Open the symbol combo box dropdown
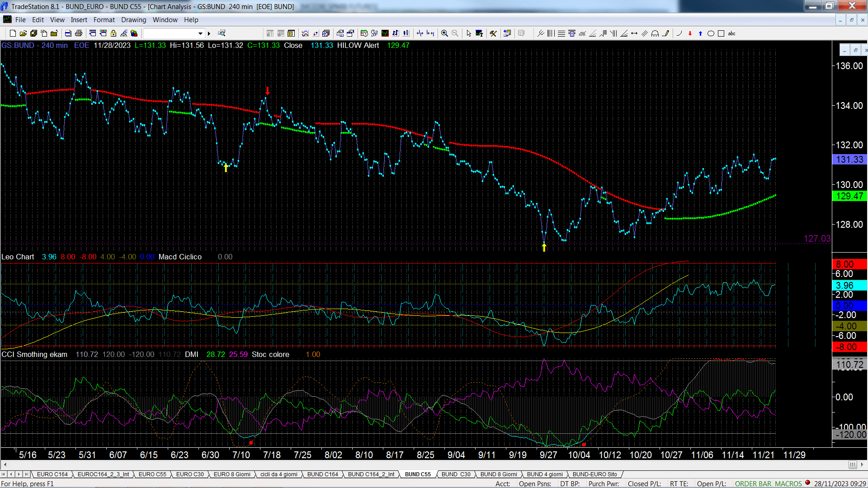This screenshot has width=868, height=488. tap(200, 33)
